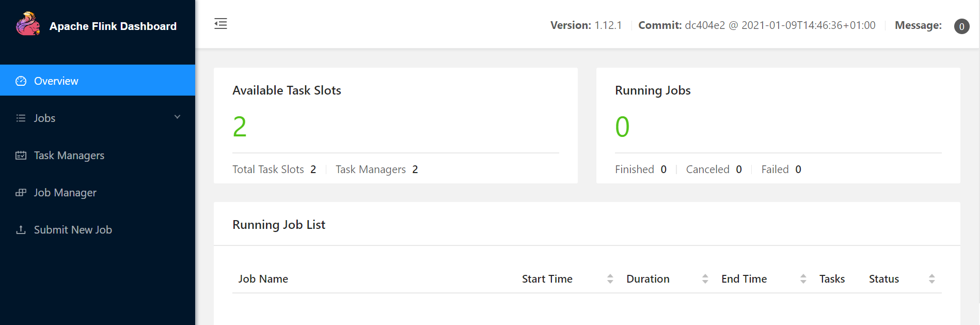Sort by Duration arrows
Screen dimensions: 980x325
tap(705, 279)
